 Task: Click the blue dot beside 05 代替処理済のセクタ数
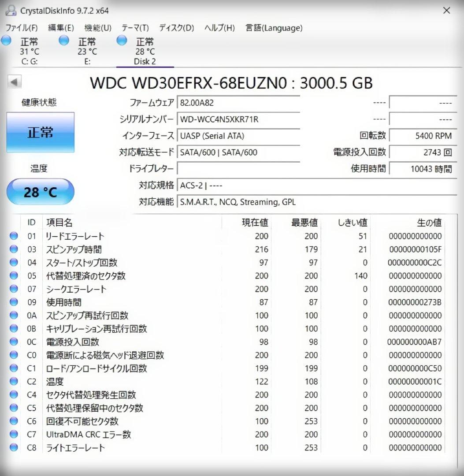(x=13, y=276)
